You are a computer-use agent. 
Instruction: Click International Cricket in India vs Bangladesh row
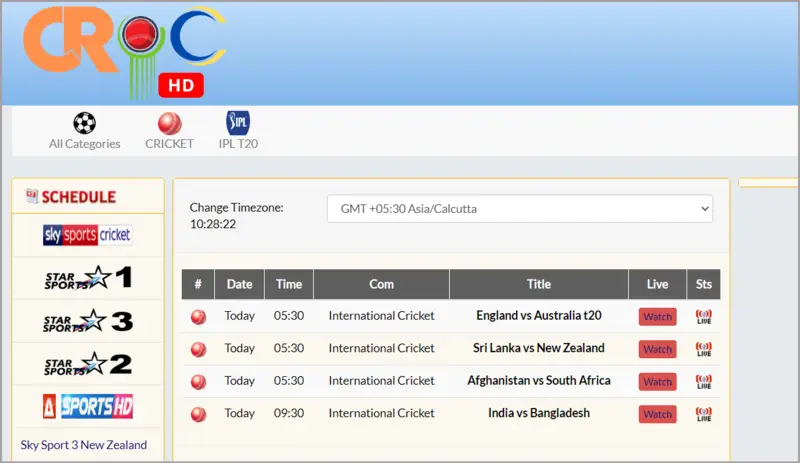382,413
